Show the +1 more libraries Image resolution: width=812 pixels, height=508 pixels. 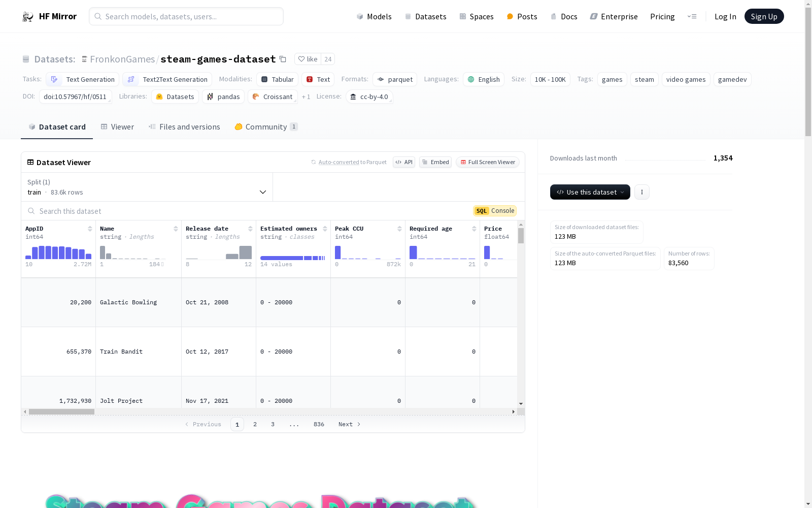pos(306,97)
